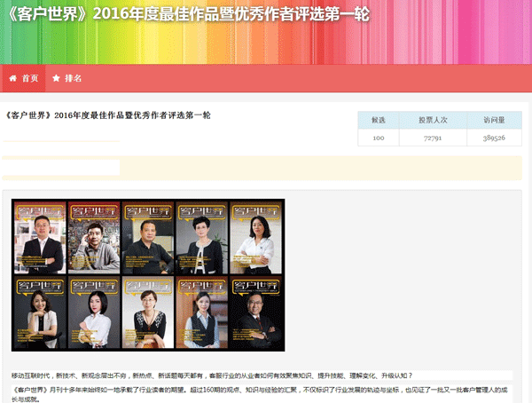Select the 候选 column header in stats table
Viewport: 532px width, 403px height.
coord(379,120)
